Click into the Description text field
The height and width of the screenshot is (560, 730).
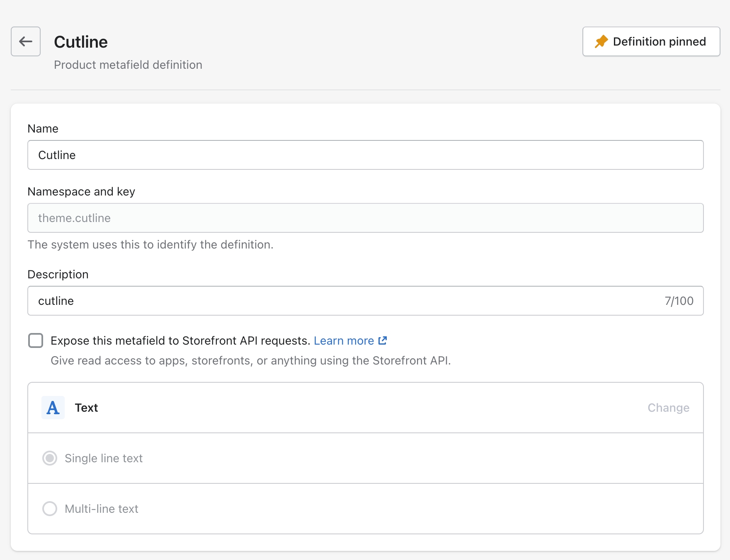pyautogui.click(x=348, y=301)
